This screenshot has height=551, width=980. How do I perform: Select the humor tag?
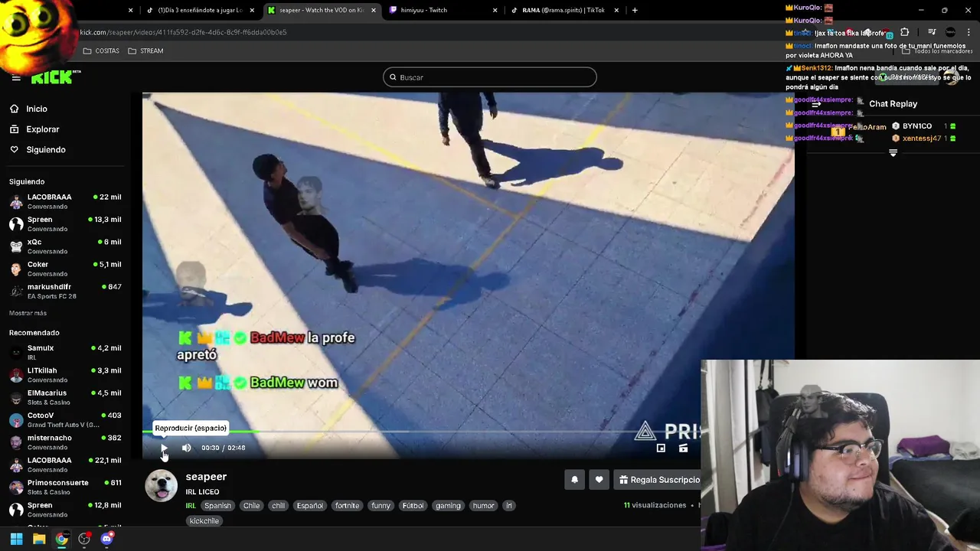point(483,506)
